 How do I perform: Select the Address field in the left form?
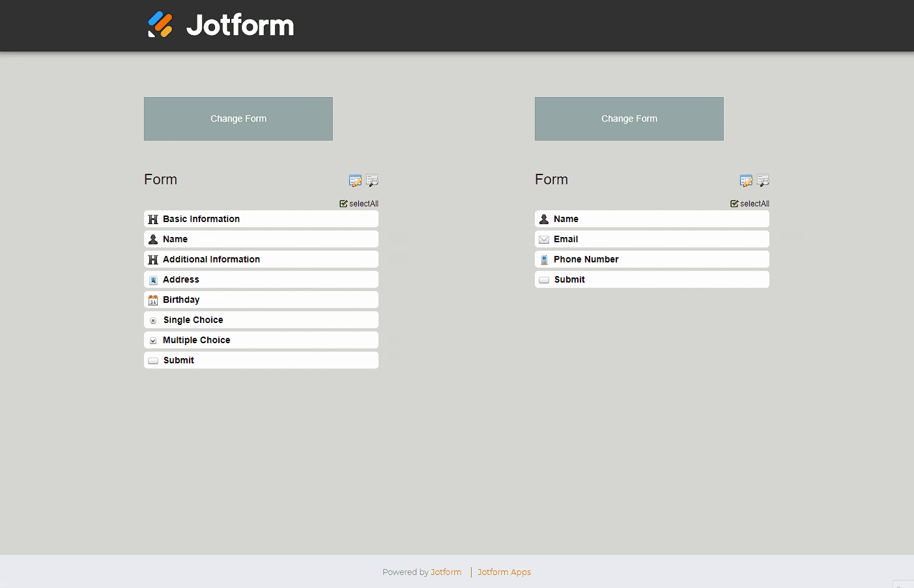click(261, 279)
